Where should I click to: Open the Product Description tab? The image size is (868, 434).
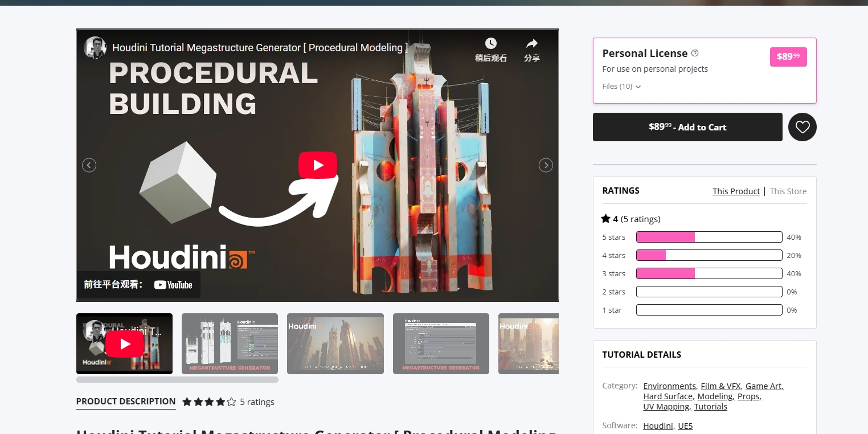click(126, 402)
